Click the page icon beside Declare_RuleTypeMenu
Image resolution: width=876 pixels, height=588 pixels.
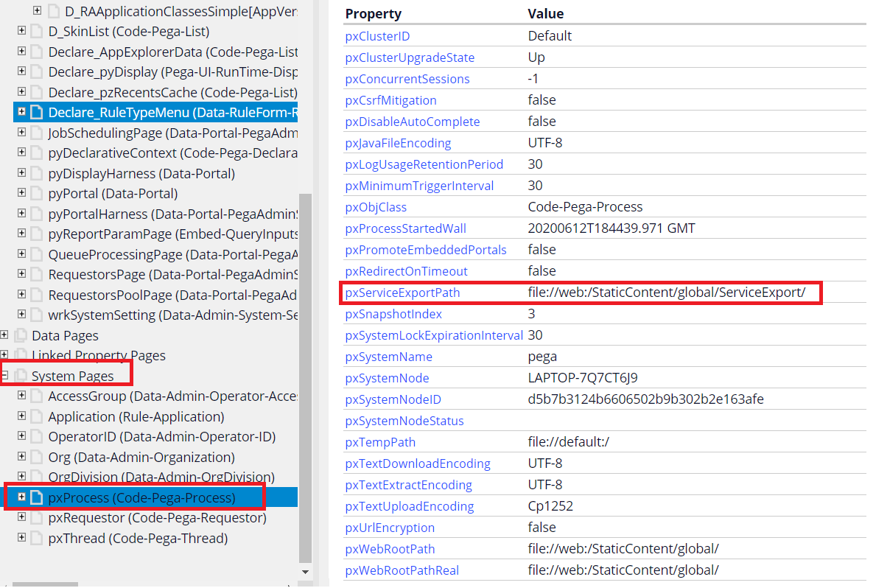click(37, 111)
